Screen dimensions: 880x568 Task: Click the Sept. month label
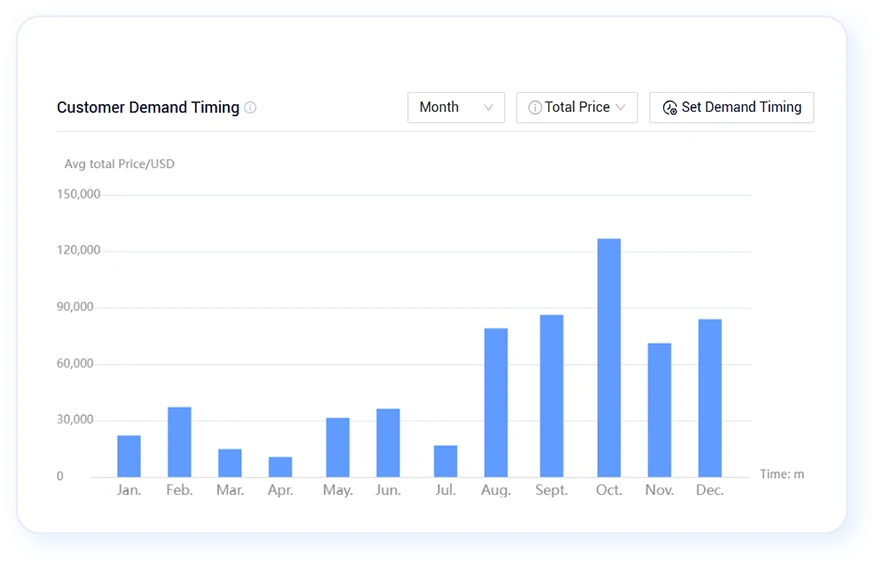[552, 490]
